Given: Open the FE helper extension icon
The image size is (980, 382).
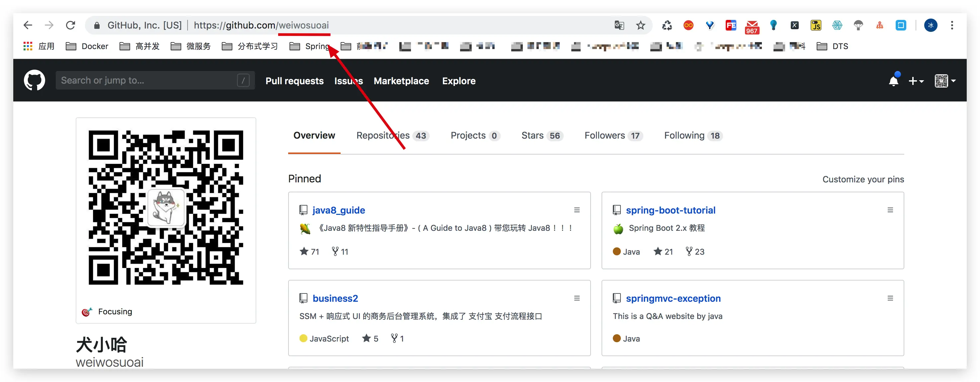Looking at the screenshot, I should pos(731,26).
